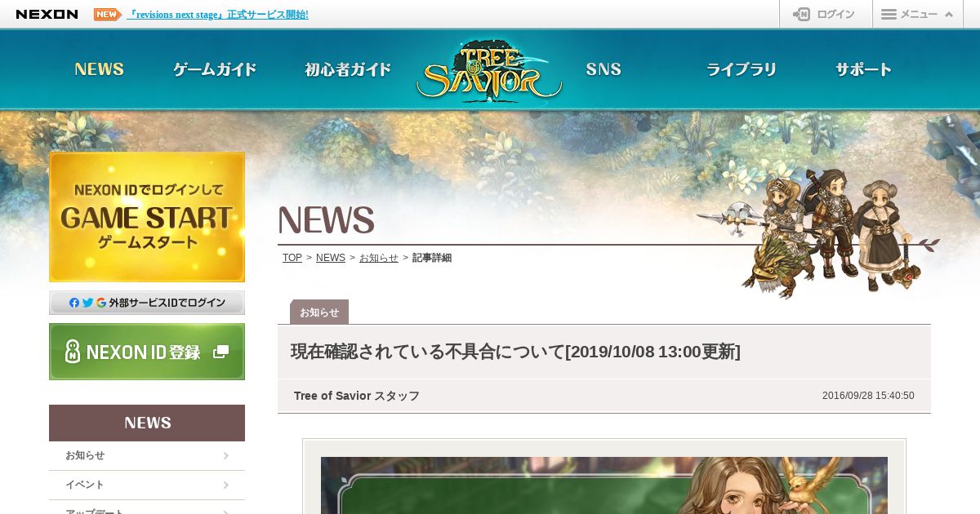Click the chevron beside sidebar イベント
Viewport: 980px width, 514px height.
226,485
